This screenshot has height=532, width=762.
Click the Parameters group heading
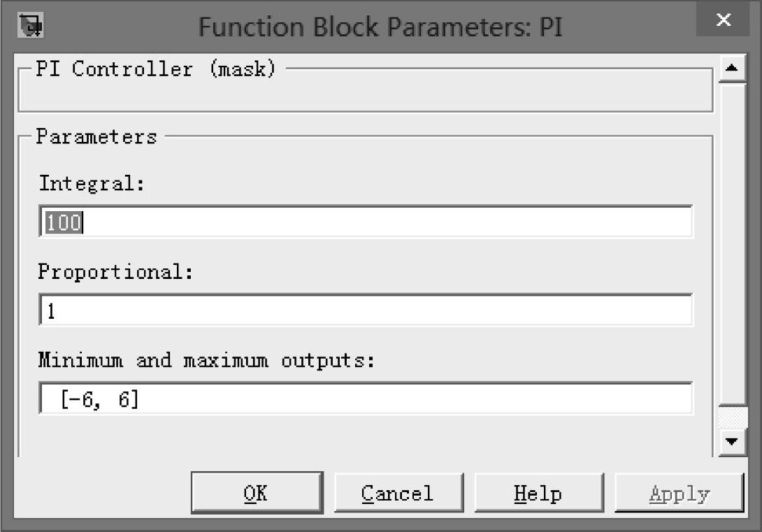pos(96,136)
